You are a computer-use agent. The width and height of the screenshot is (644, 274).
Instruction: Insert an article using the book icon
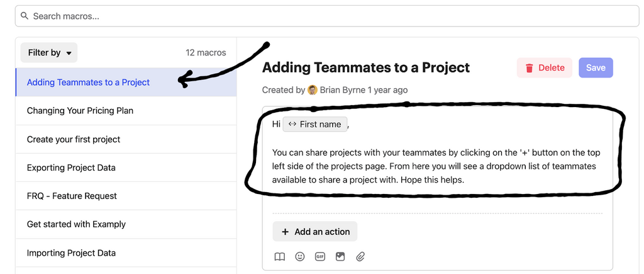(x=280, y=256)
